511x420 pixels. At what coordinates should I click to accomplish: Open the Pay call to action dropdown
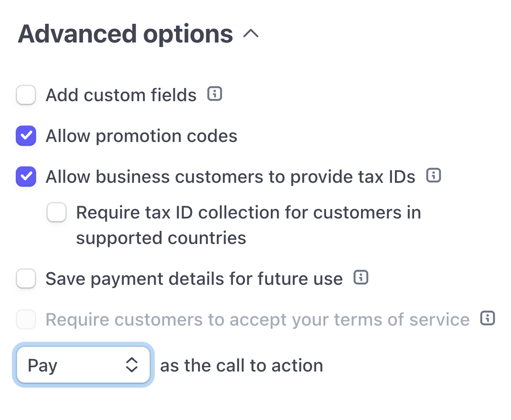[83, 365]
